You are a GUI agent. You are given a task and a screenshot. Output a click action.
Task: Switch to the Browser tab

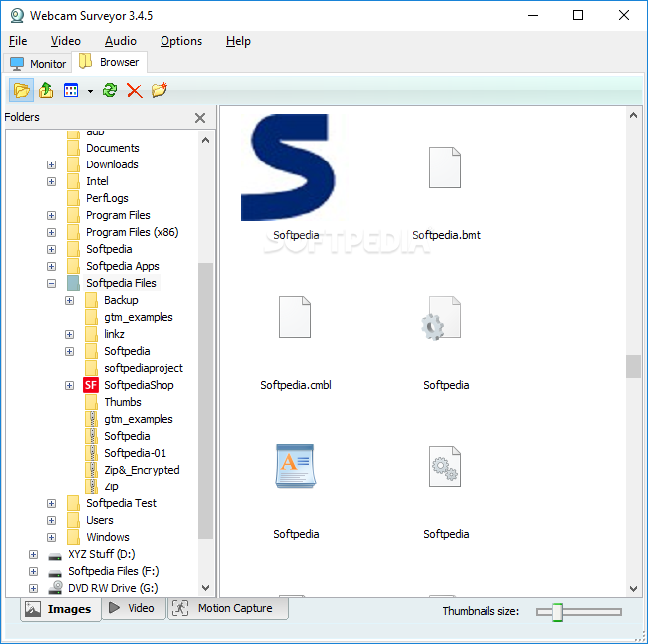click(x=109, y=62)
